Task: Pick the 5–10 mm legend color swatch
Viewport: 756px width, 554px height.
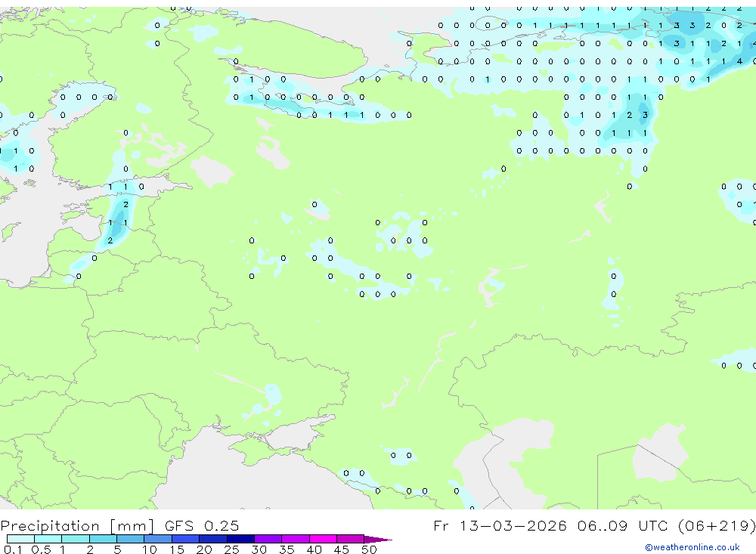Action: tap(130, 539)
